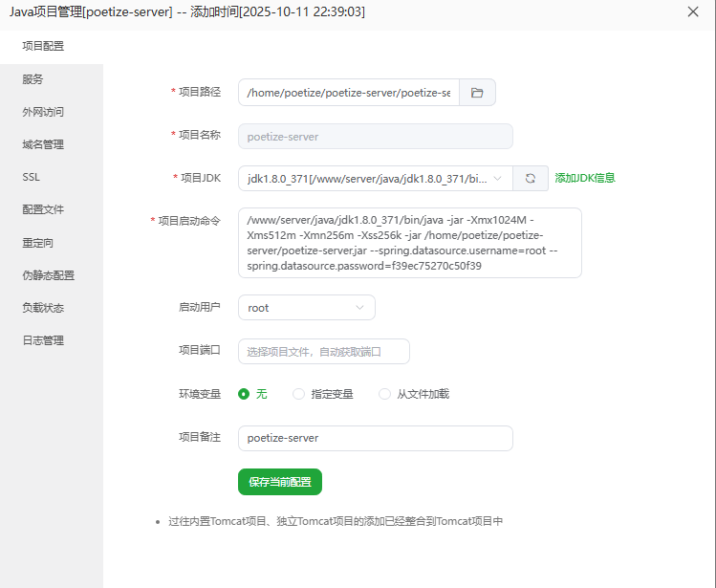
Task: Click the Tomcat project integration note
Action: coord(336,521)
